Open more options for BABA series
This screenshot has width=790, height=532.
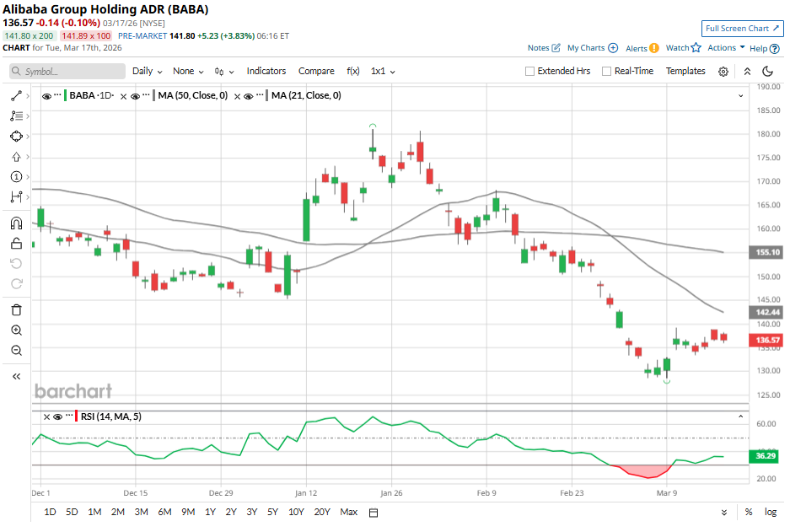[x=57, y=94]
